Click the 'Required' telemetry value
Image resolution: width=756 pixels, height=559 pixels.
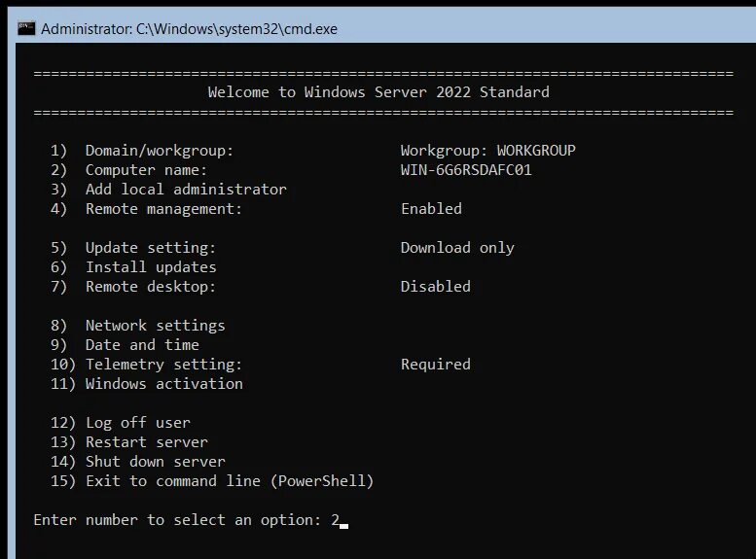click(436, 365)
